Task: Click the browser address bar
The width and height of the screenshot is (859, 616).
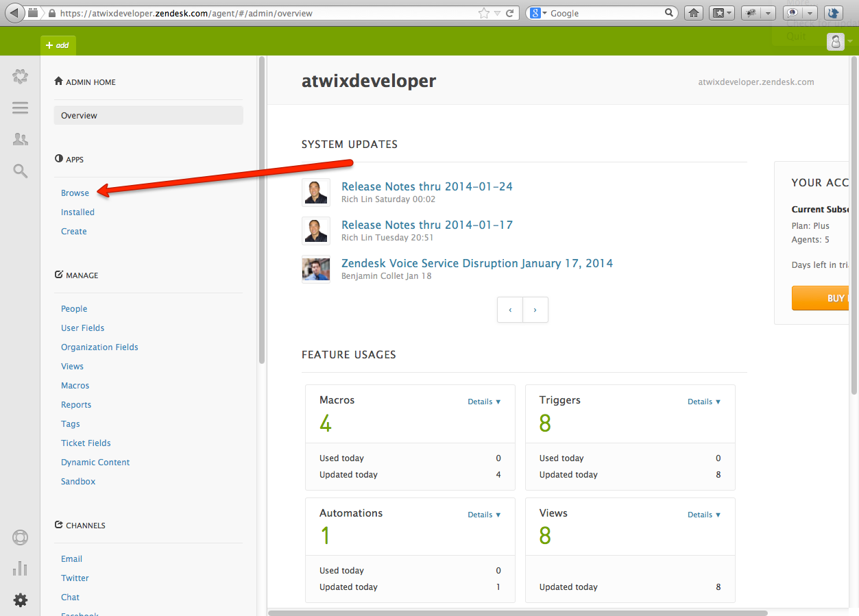Action: 267,13
